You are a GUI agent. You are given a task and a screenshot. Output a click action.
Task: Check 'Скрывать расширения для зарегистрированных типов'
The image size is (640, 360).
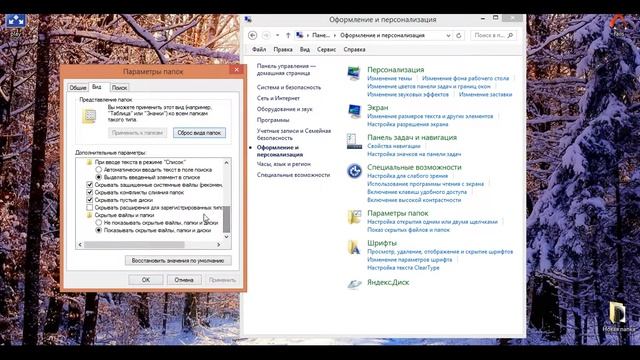point(90,207)
